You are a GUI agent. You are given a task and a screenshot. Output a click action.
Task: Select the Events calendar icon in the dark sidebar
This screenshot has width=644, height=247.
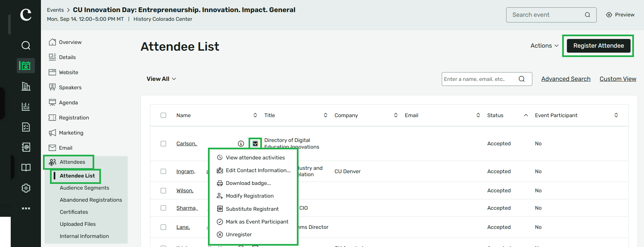tap(26, 65)
